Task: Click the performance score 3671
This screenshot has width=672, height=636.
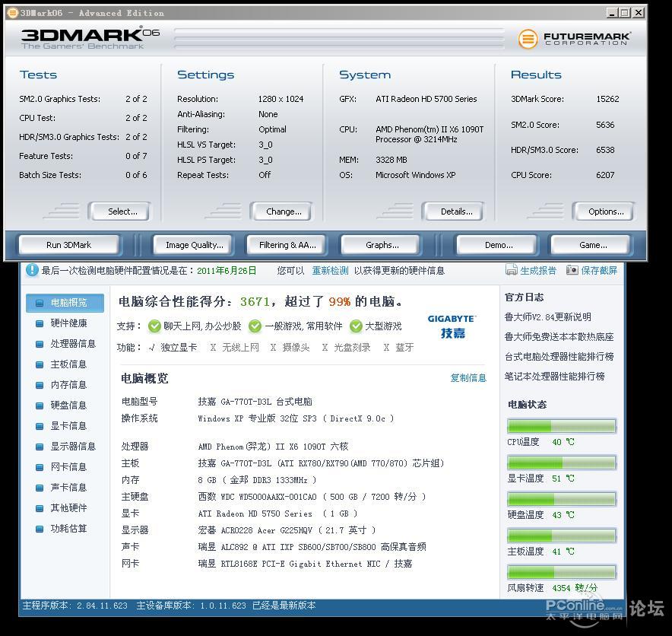Action: [255, 301]
